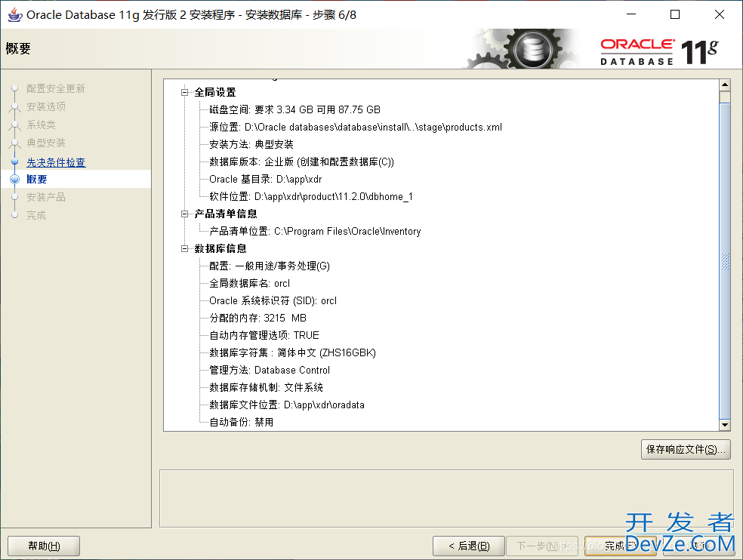Select the Oracle 系统标识符 (SID) row
The height and width of the screenshot is (560, 743).
click(273, 301)
